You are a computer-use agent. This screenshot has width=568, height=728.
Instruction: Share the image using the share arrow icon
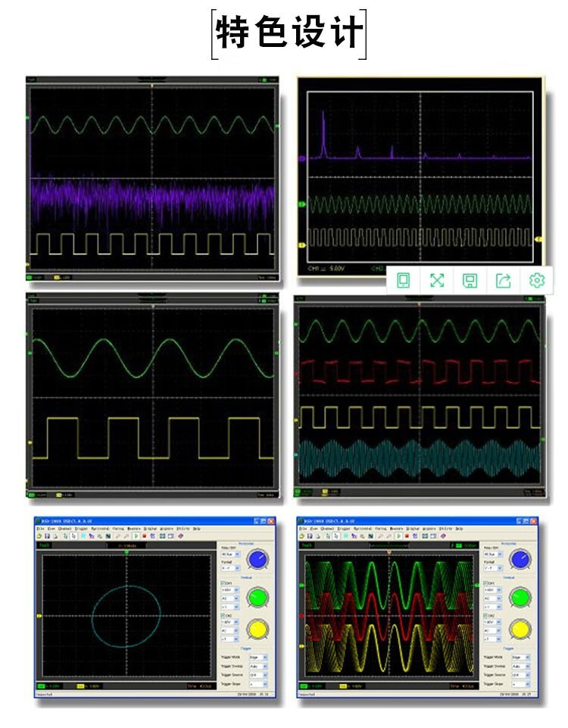pyautogui.click(x=504, y=280)
